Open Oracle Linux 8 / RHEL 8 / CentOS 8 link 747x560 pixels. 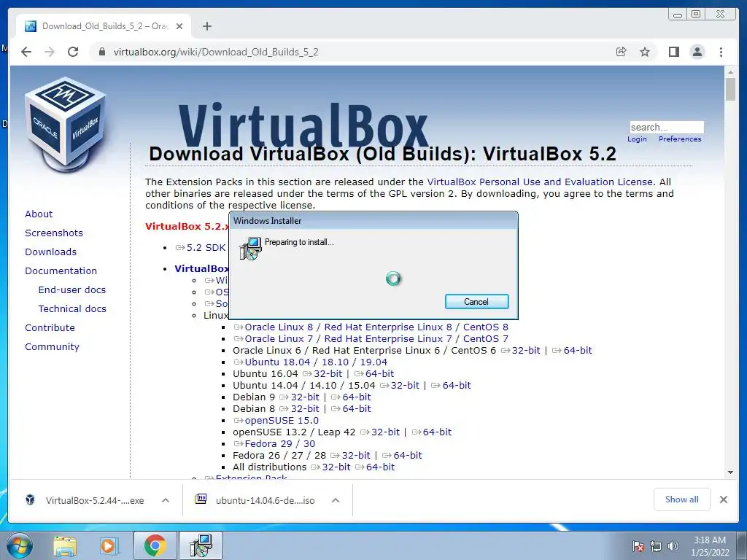(371, 327)
